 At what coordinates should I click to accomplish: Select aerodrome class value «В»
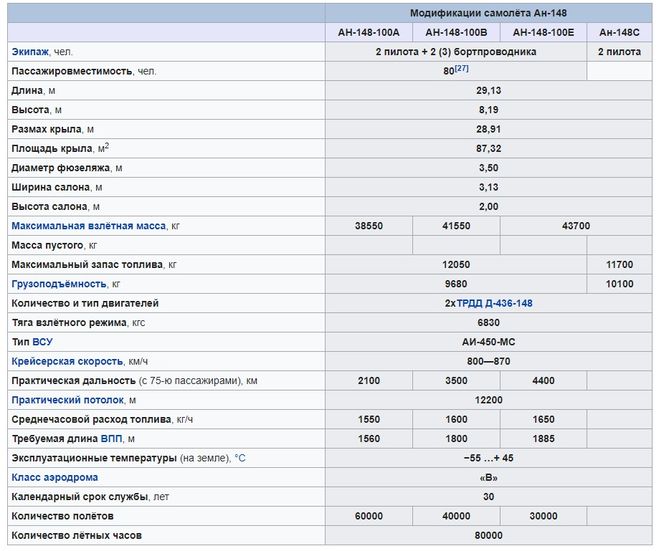coord(488,477)
